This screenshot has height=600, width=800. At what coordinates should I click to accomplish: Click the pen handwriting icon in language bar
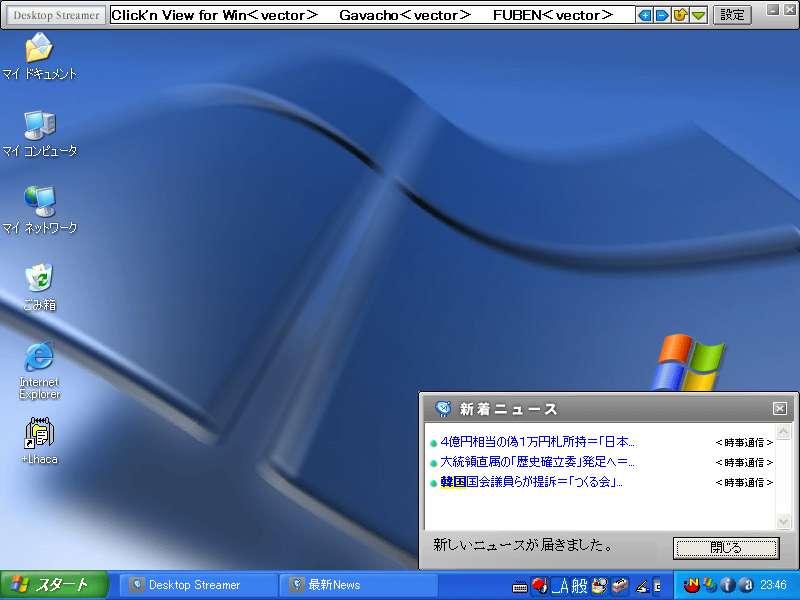coord(642,587)
